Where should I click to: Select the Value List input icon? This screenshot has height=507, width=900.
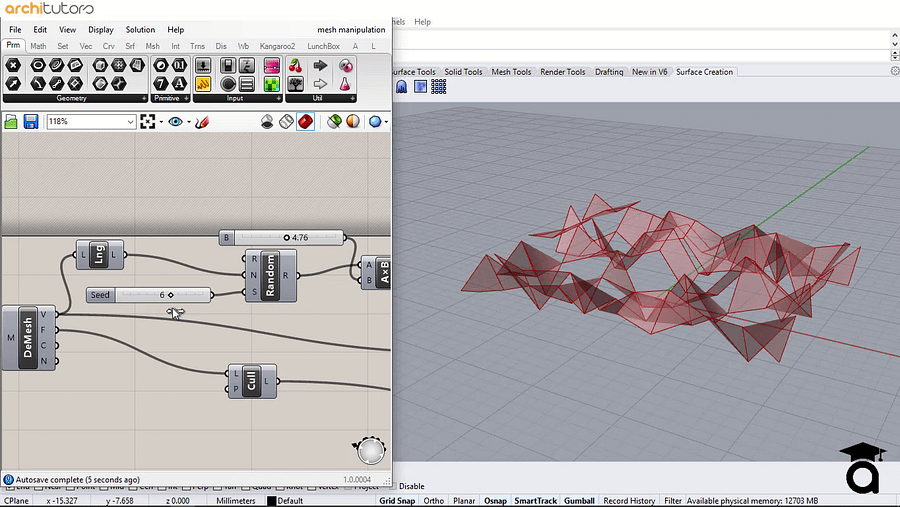[x=247, y=84]
